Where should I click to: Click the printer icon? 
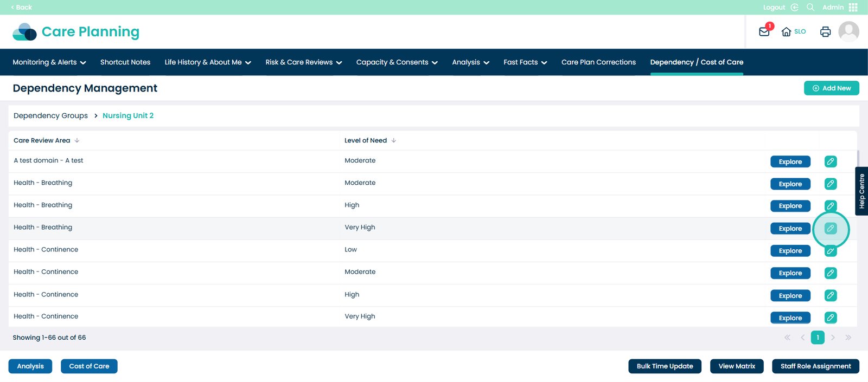[825, 32]
